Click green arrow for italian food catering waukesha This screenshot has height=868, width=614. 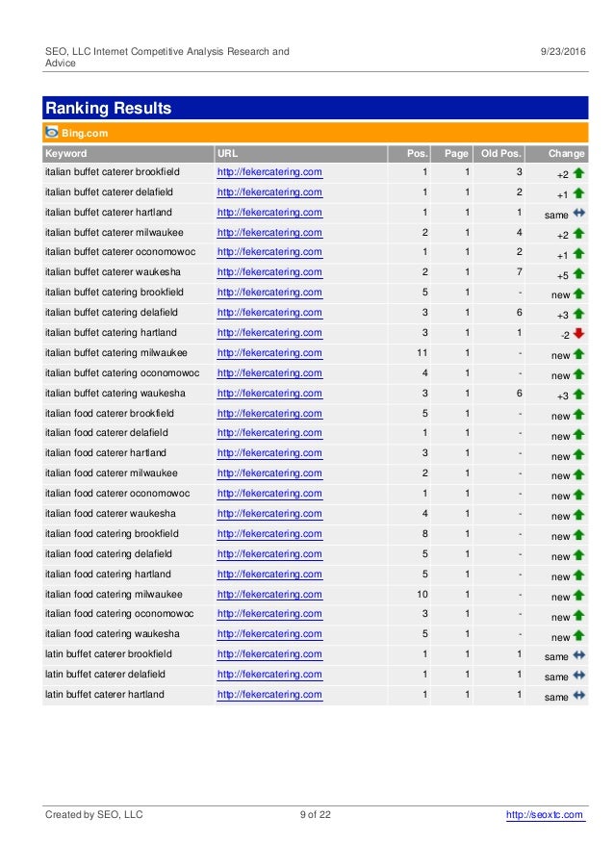[578, 635]
